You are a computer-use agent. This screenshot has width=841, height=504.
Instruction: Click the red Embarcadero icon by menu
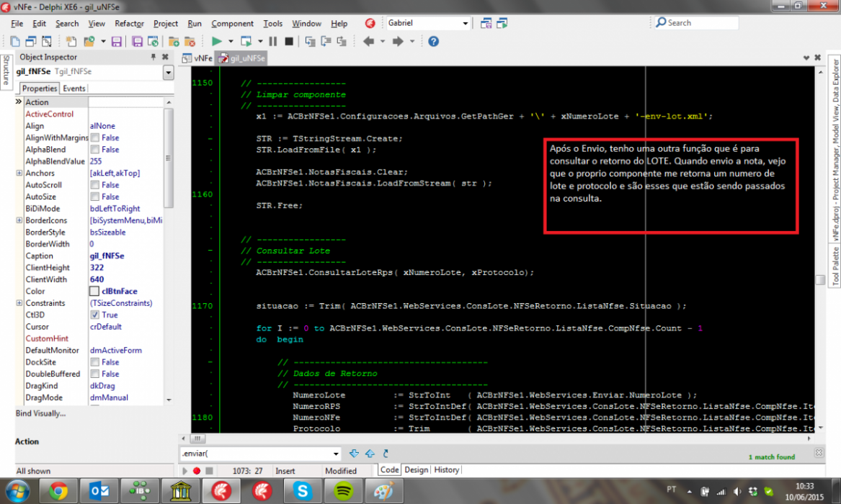[370, 23]
